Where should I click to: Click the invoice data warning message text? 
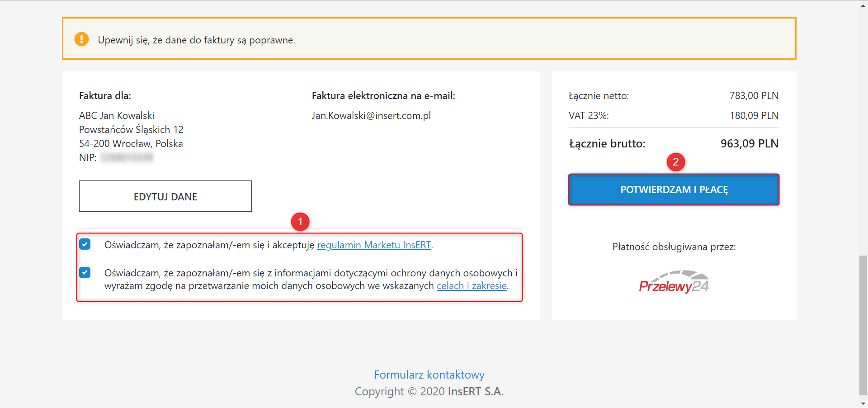(196, 40)
